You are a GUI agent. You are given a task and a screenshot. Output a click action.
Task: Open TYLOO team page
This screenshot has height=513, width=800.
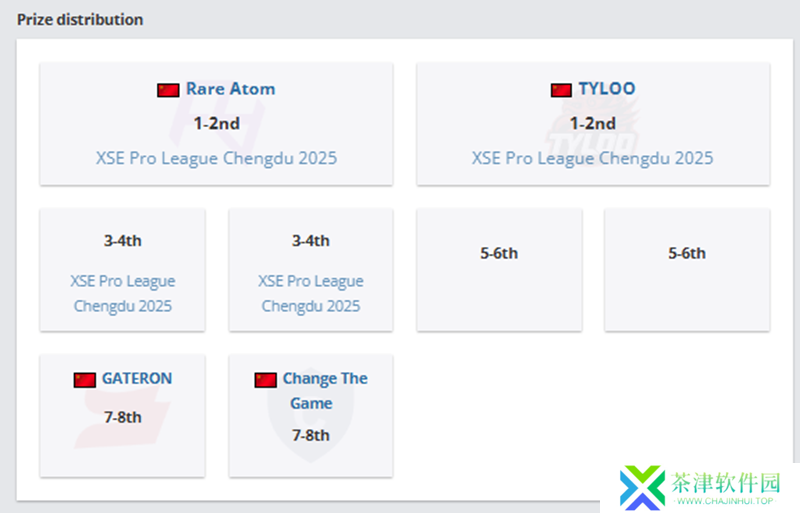point(607,89)
